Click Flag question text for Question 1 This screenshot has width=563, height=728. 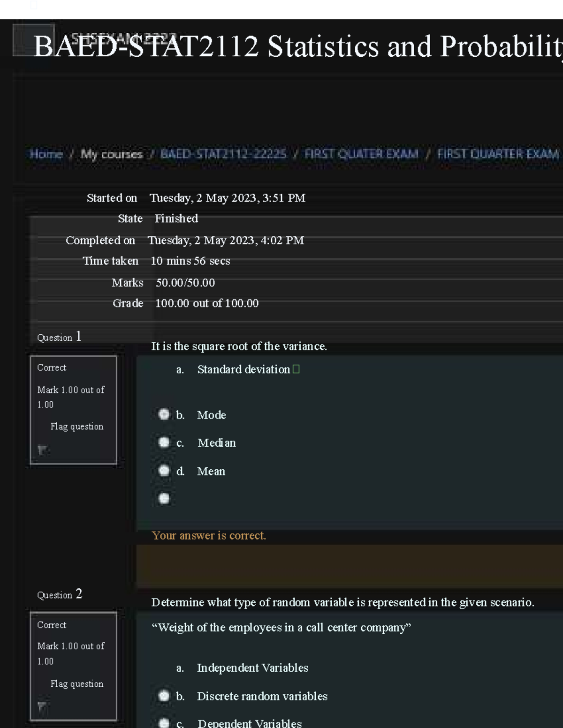click(x=77, y=427)
